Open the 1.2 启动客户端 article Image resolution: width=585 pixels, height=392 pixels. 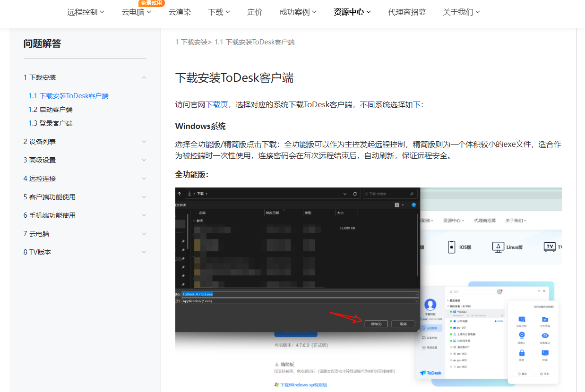51,110
